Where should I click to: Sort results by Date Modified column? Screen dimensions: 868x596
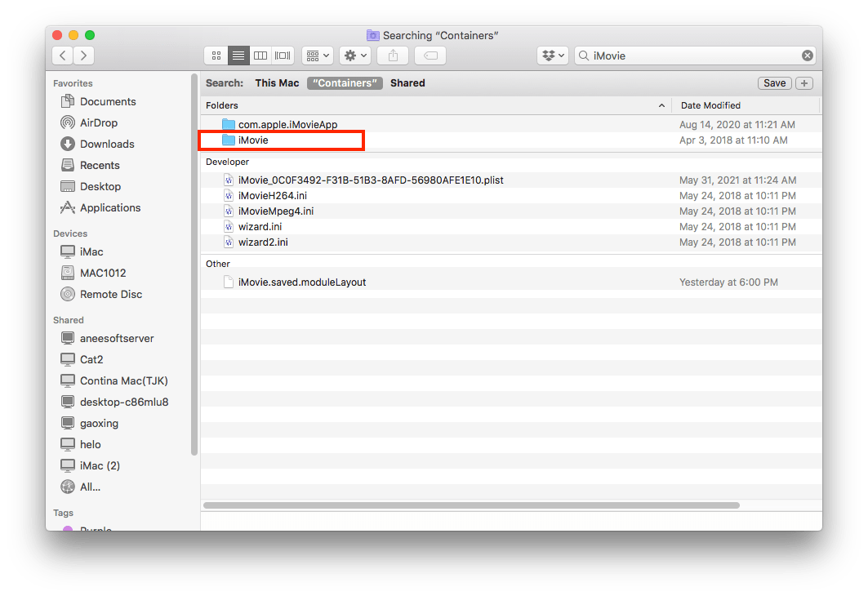710,105
